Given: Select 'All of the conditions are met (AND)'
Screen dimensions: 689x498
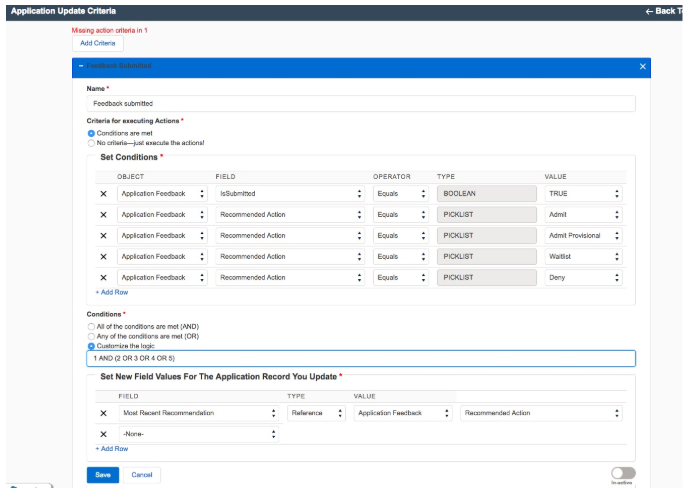Looking at the screenshot, I should click(91, 327).
